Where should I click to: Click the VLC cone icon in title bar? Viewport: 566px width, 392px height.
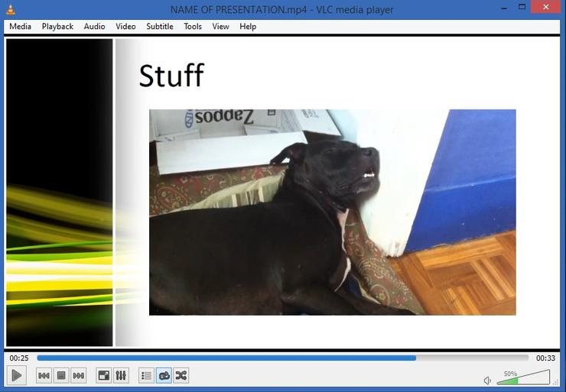point(11,9)
